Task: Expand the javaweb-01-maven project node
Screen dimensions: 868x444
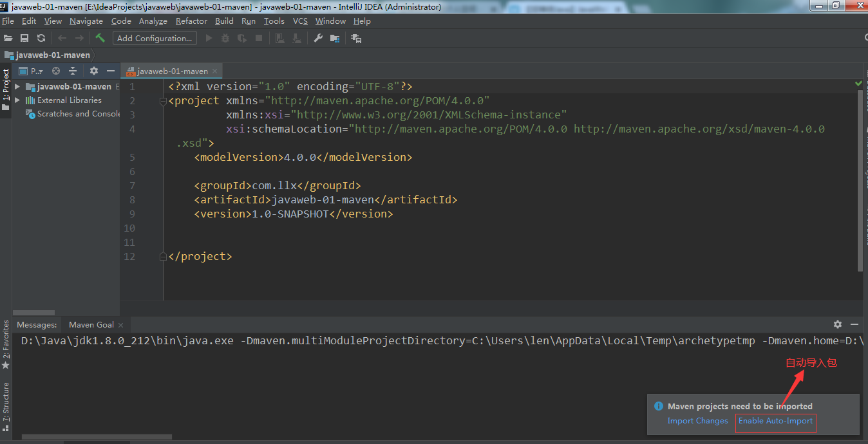Action: [x=17, y=86]
